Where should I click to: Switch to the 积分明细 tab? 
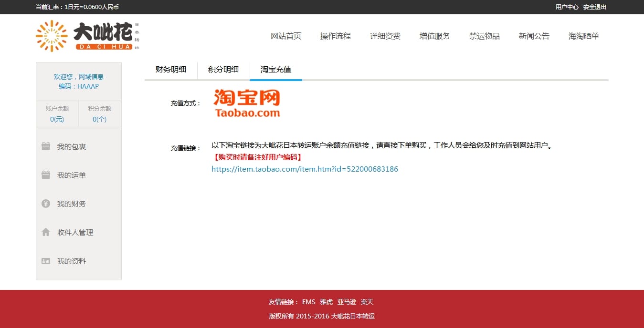click(x=223, y=70)
